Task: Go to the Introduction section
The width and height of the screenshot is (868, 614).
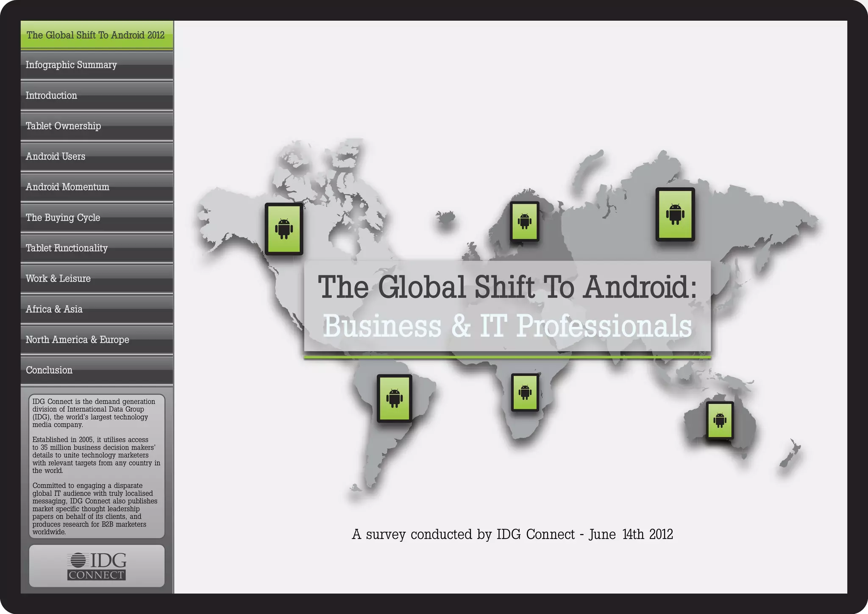Action: click(x=97, y=95)
